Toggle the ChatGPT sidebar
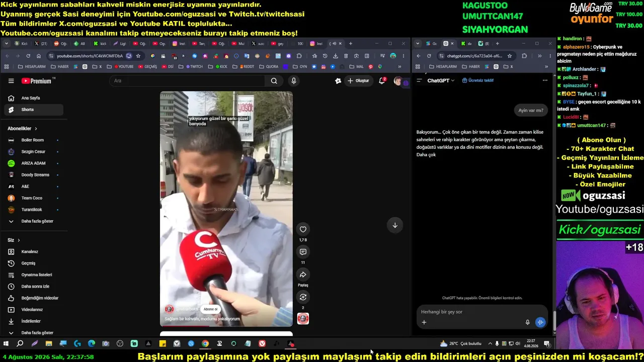Viewport: 644px width, 362px height. 419,80
